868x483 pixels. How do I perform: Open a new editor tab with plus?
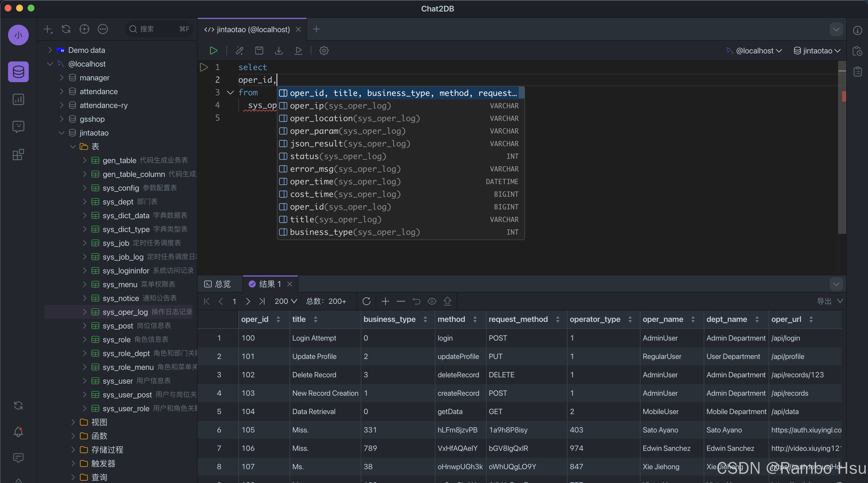tap(316, 29)
